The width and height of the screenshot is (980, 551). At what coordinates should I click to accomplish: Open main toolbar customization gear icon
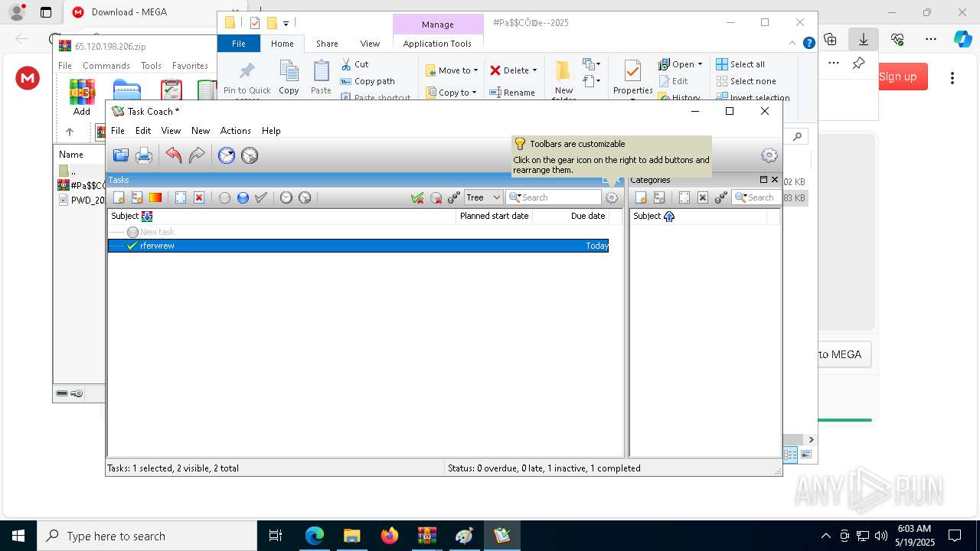(x=769, y=155)
